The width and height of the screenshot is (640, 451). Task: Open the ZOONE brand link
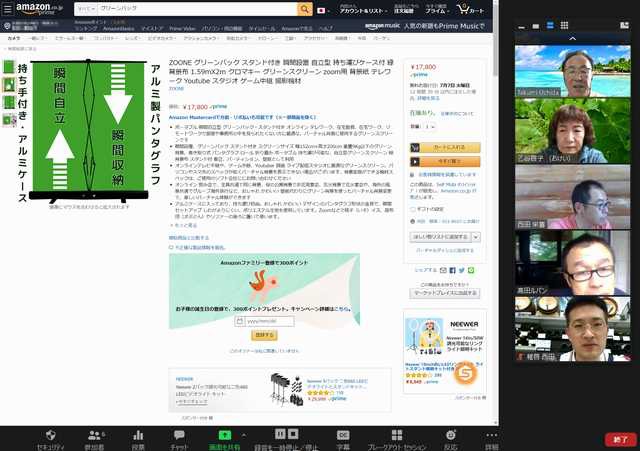pos(176,88)
